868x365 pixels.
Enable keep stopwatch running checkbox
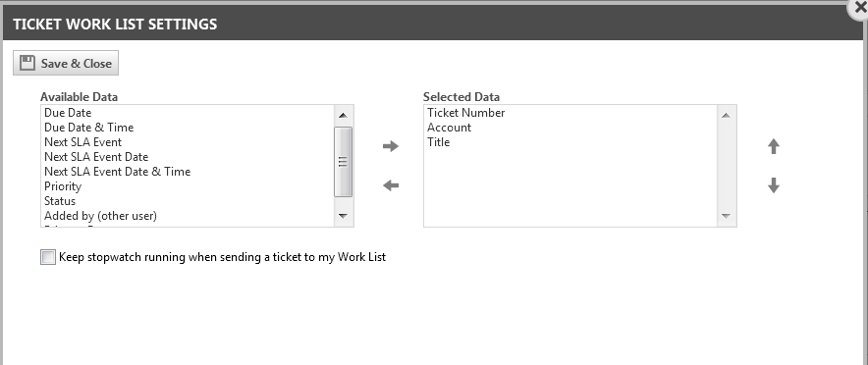[x=48, y=257]
